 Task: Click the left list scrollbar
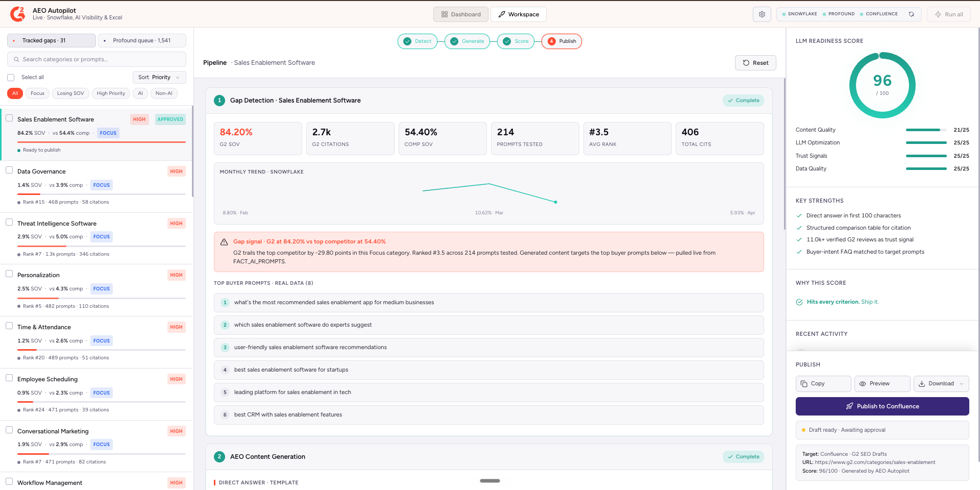click(x=192, y=152)
